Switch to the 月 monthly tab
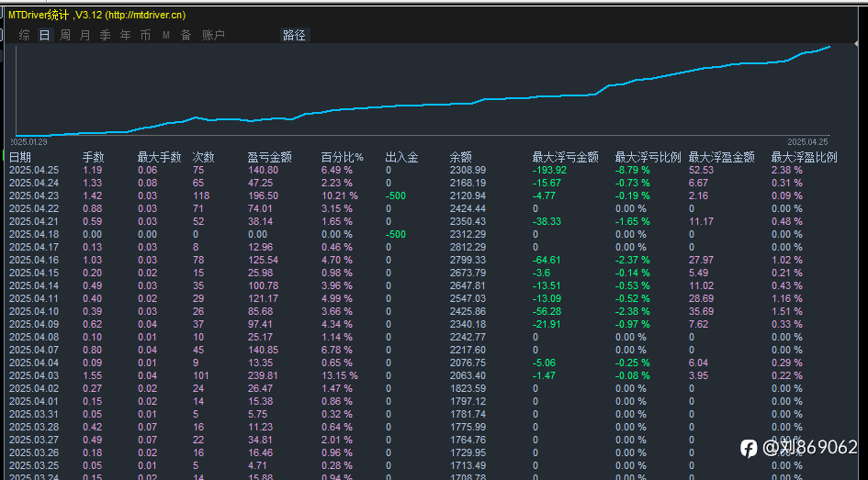The image size is (868, 480). tap(85, 35)
